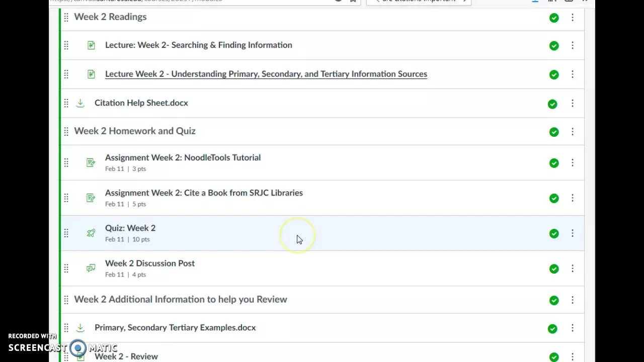Screen dimensions: 644x362
Task: Click the download icon beside Primary, Secondary Tertiary Examples.docx
Action: pyautogui.click(x=80, y=328)
